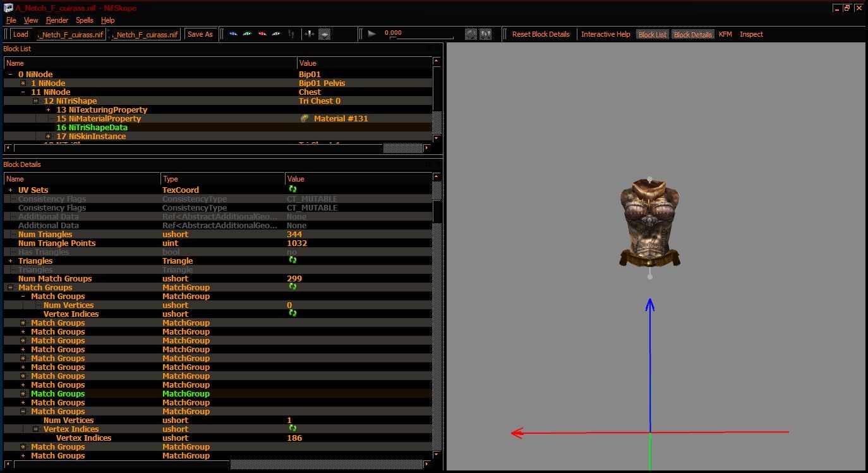Toggle Block List panel visibility in toolbar
868x473 pixels.
pyautogui.click(x=653, y=34)
